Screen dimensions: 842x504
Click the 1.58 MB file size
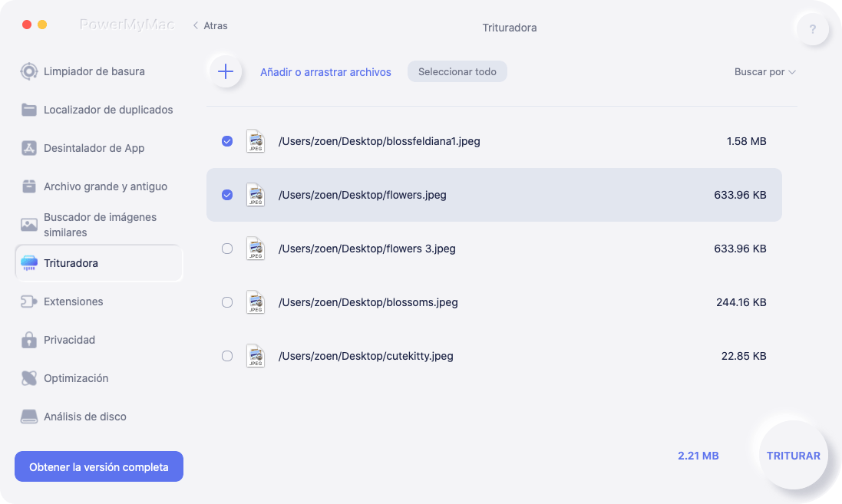746,141
